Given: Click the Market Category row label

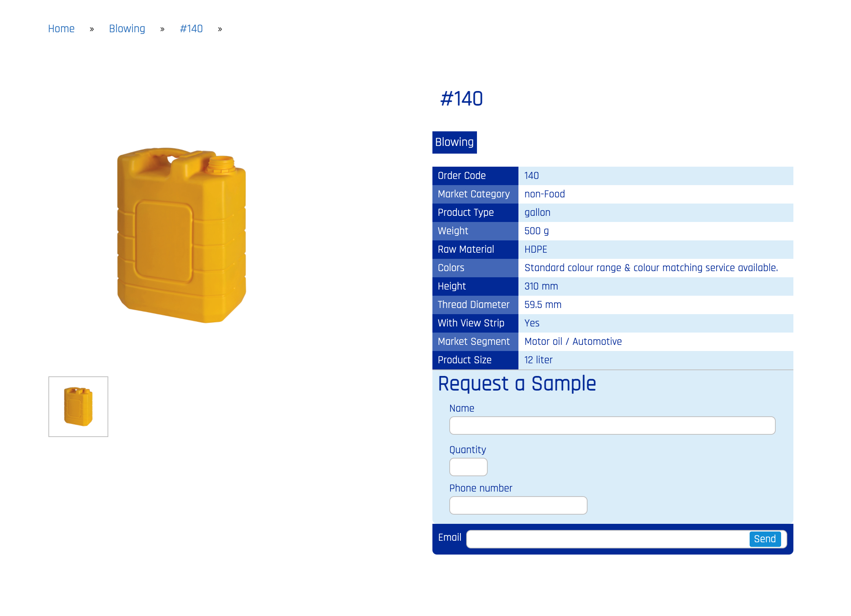Looking at the screenshot, I should point(474,194).
